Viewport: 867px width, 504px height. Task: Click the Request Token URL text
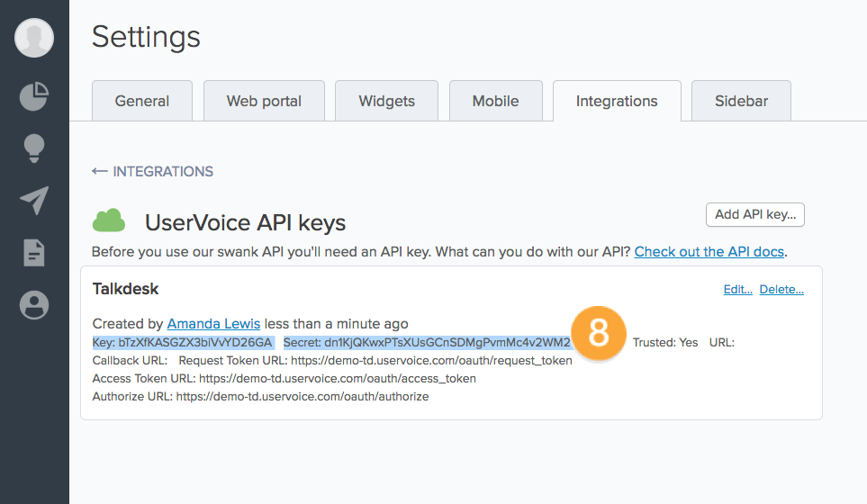click(x=375, y=360)
